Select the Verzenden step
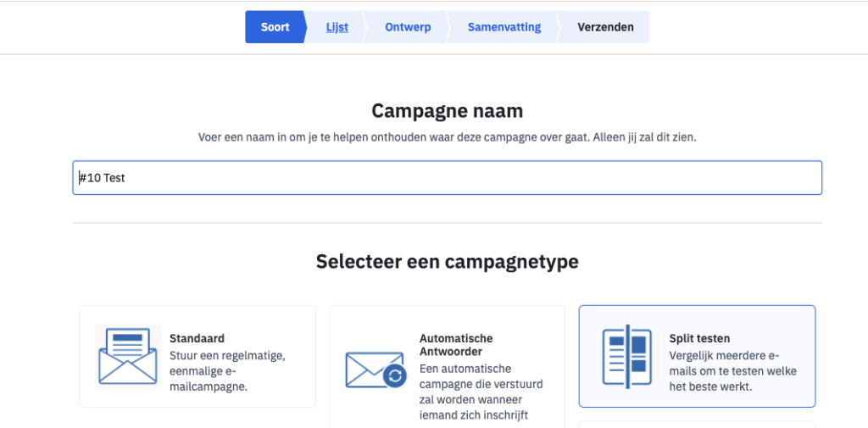 click(605, 27)
